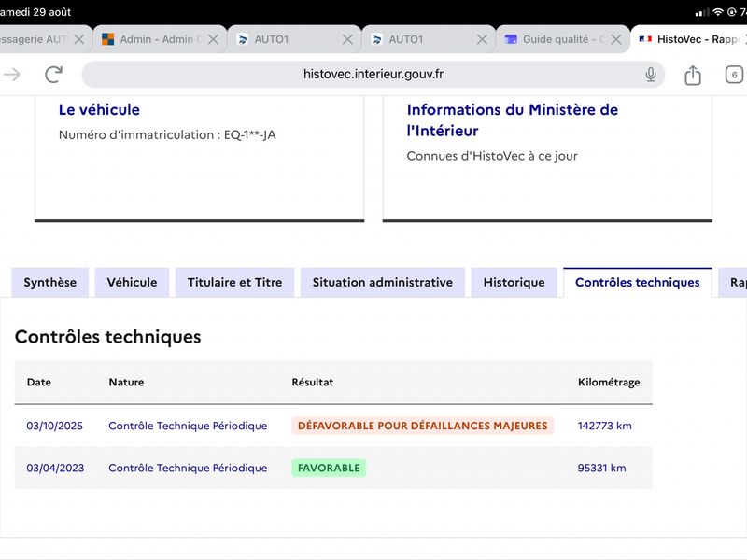
Task: Click the Kilométrage column header
Action: [x=609, y=383]
